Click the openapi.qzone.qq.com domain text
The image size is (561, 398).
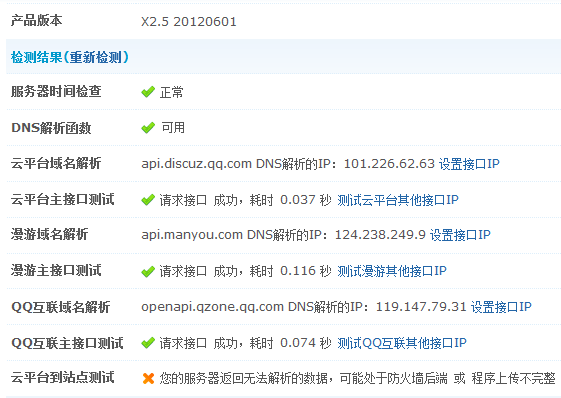pyautogui.click(x=213, y=307)
